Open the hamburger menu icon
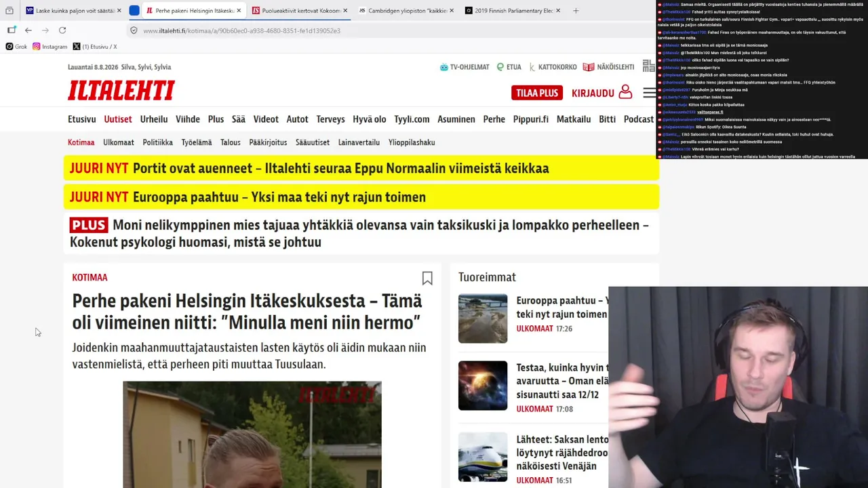This screenshot has width=868, height=488. (x=649, y=93)
